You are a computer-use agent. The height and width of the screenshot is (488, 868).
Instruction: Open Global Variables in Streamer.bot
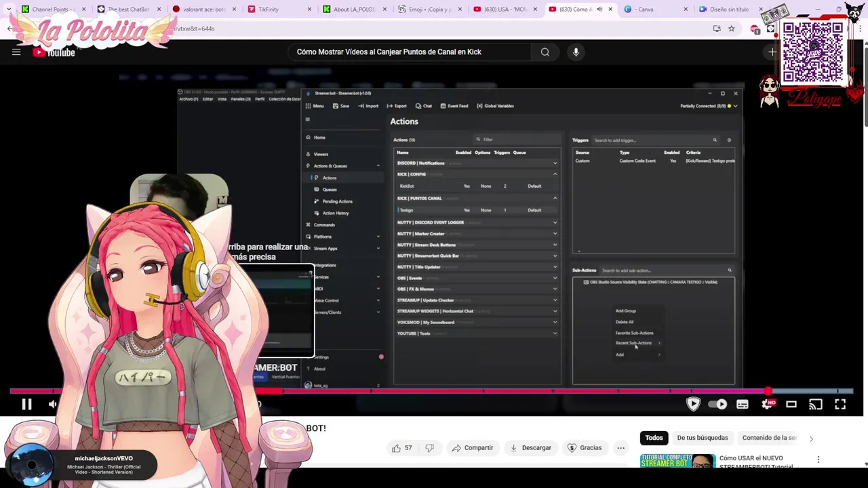495,106
